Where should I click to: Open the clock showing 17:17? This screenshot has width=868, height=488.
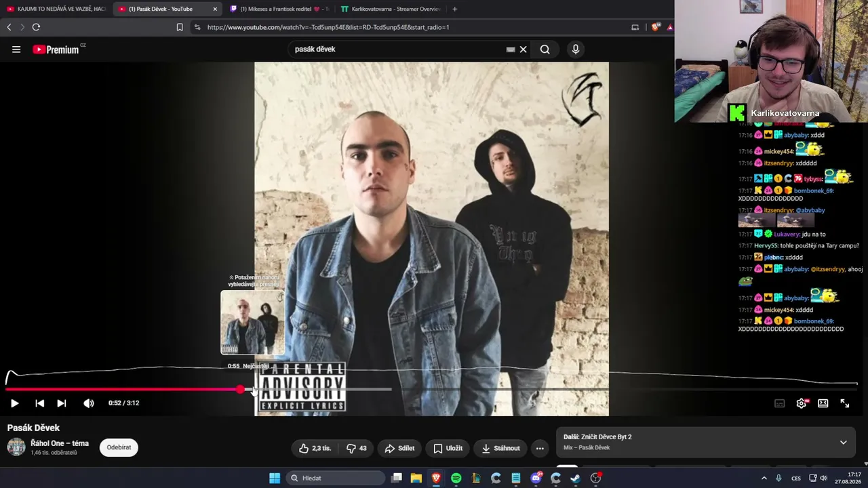pos(849,478)
